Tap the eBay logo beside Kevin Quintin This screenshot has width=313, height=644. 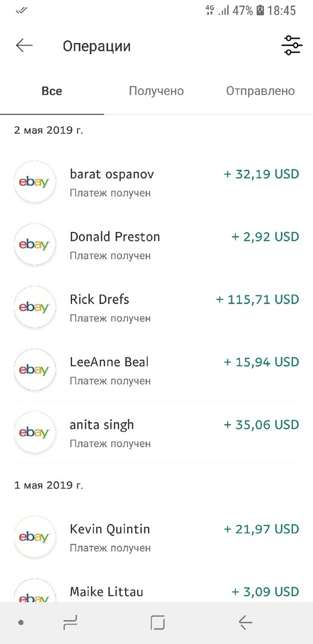click(x=35, y=537)
